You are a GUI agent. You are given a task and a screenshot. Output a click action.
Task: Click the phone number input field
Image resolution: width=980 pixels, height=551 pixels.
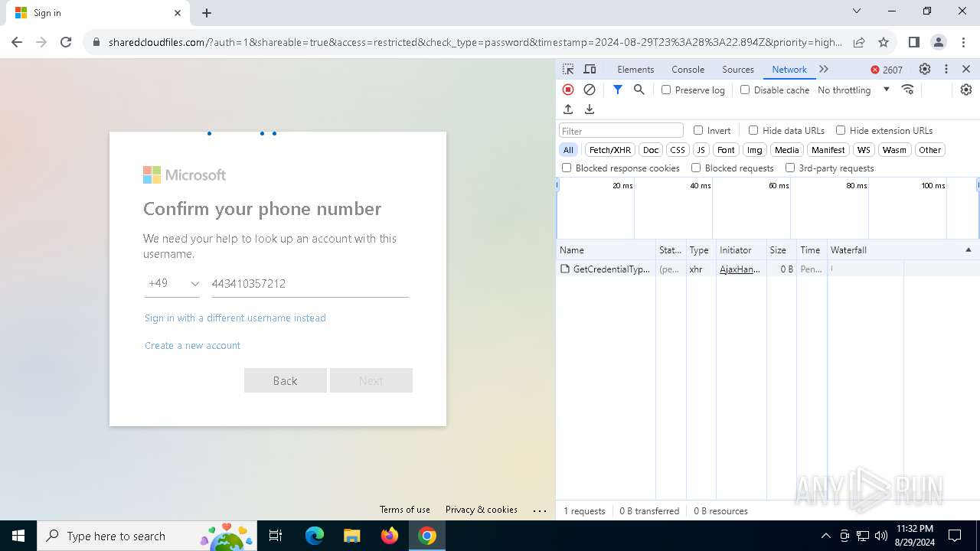(310, 284)
